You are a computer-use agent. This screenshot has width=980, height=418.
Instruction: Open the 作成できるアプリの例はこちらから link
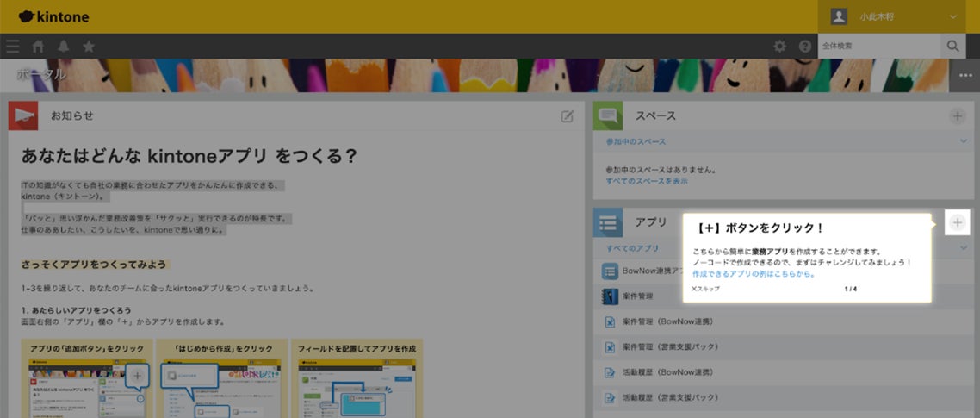tap(754, 274)
